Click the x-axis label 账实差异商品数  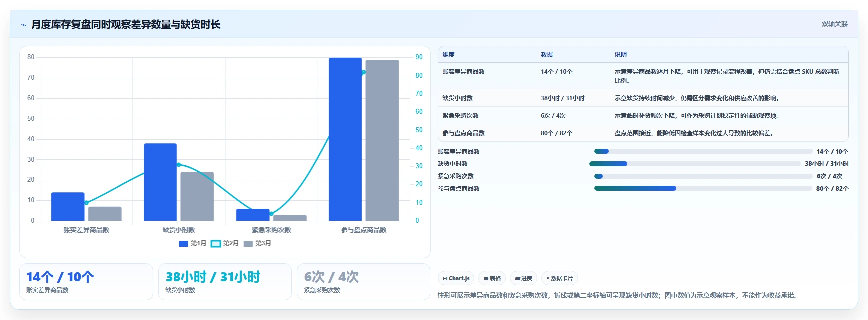(86, 230)
